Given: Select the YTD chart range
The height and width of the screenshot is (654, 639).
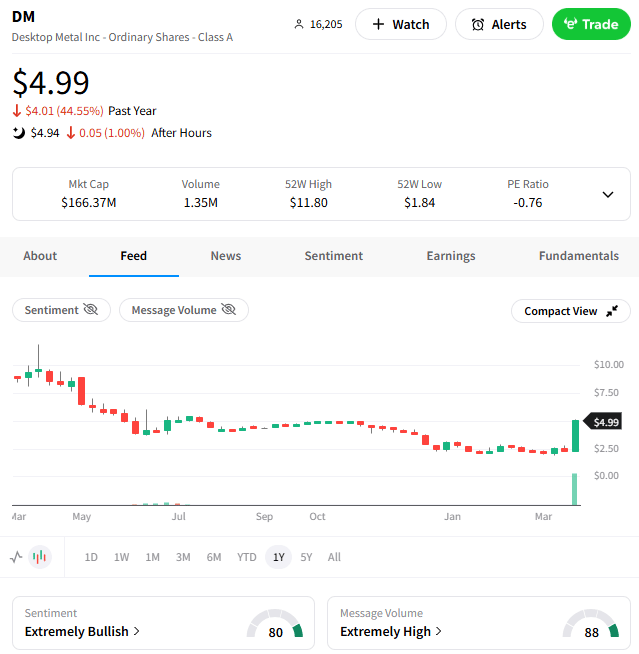Looking at the screenshot, I should pyautogui.click(x=247, y=557).
